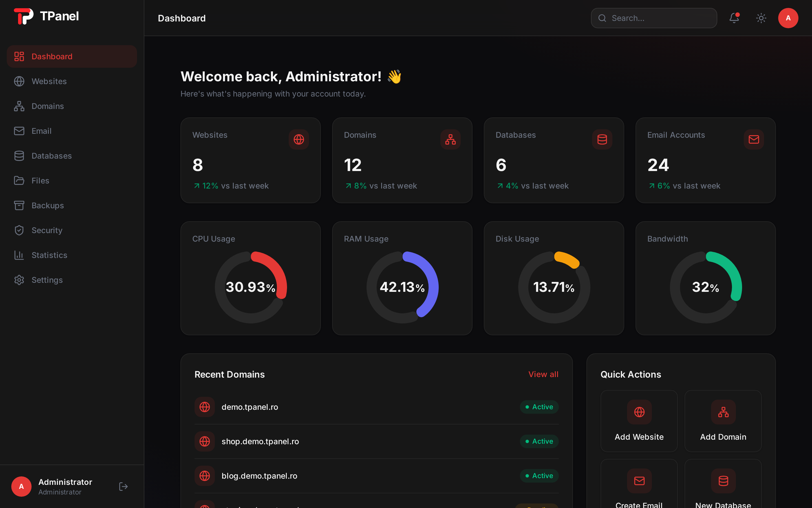The height and width of the screenshot is (508, 812).
Task: Open Domains in the sidebar
Action: pyautogui.click(x=72, y=106)
